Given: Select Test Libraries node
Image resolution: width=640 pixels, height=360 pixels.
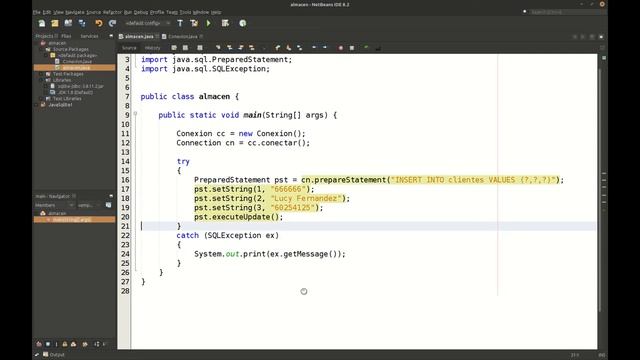Looking at the screenshot, I should (67, 98).
